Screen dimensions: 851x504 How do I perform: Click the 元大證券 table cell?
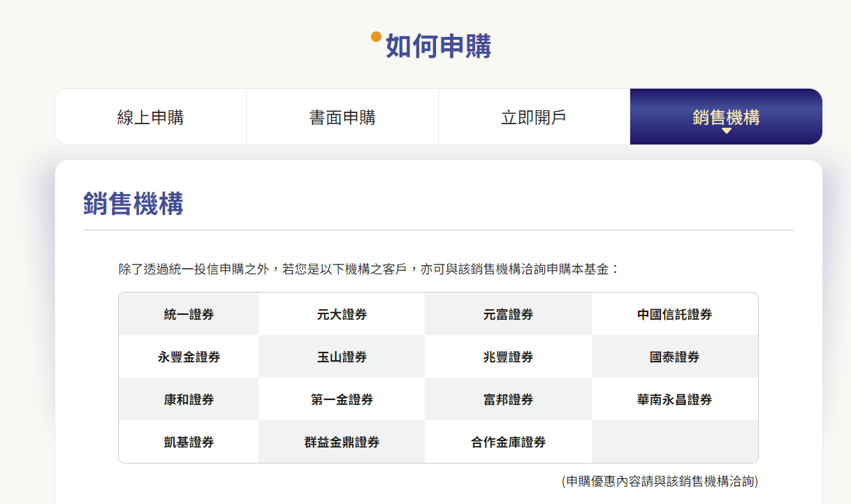(342, 314)
